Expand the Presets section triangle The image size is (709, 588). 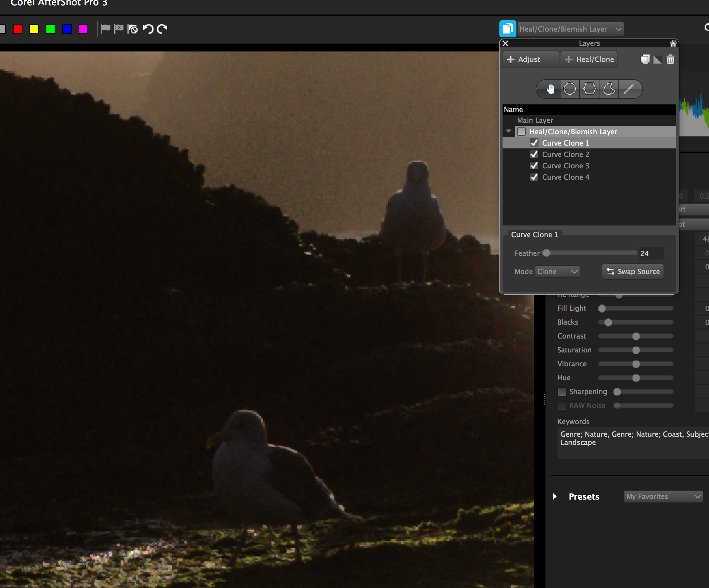555,496
